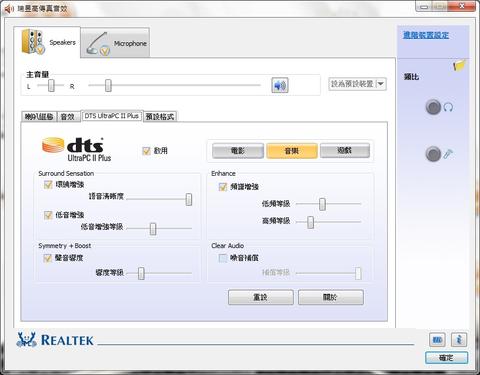Adjust the low frequency level slider
The height and width of the screenshot is (375, 480).
(x=322, y=204)
